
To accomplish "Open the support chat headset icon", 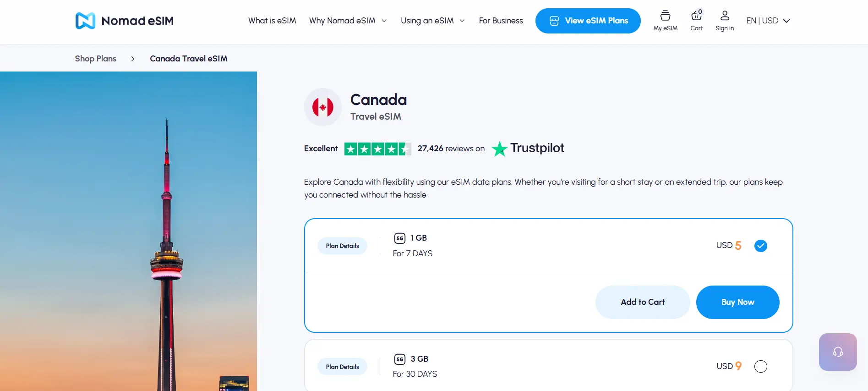I will pos(837,352).
